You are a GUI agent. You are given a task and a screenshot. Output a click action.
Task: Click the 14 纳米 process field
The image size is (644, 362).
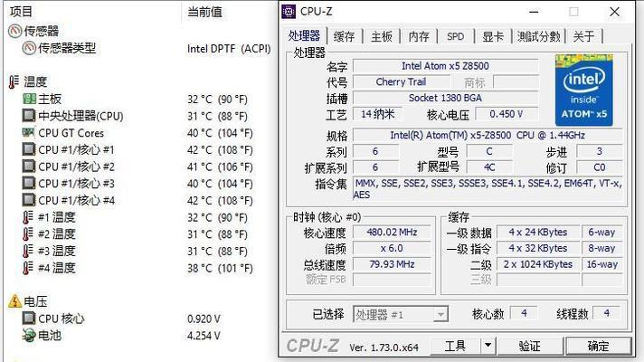(377, 114)
